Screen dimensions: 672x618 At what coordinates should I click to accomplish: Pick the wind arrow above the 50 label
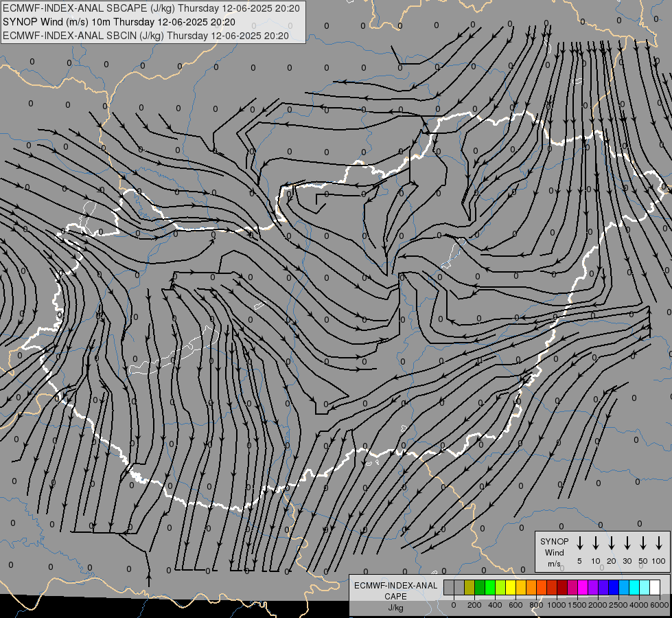[x=643, y=543]
